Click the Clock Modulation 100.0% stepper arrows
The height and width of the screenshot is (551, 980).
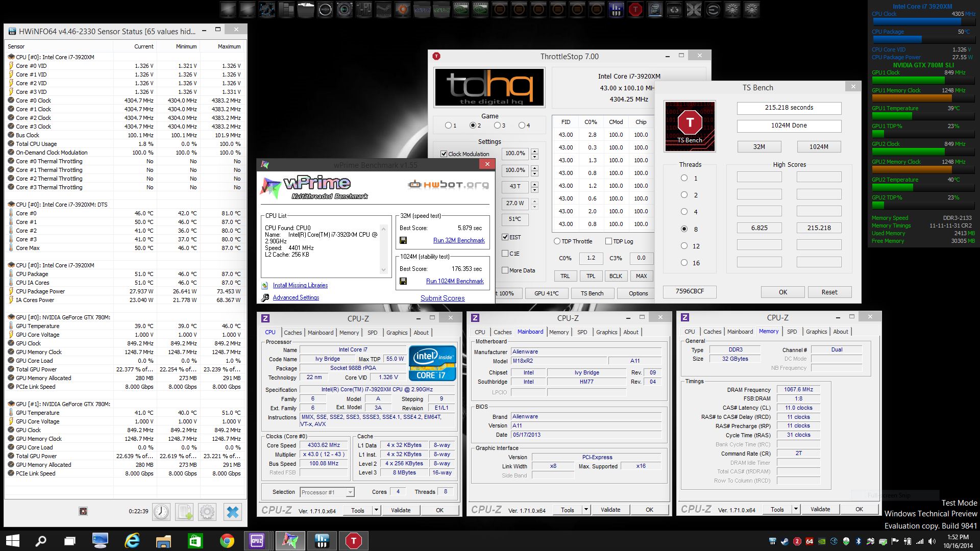(x=534, y=154)
